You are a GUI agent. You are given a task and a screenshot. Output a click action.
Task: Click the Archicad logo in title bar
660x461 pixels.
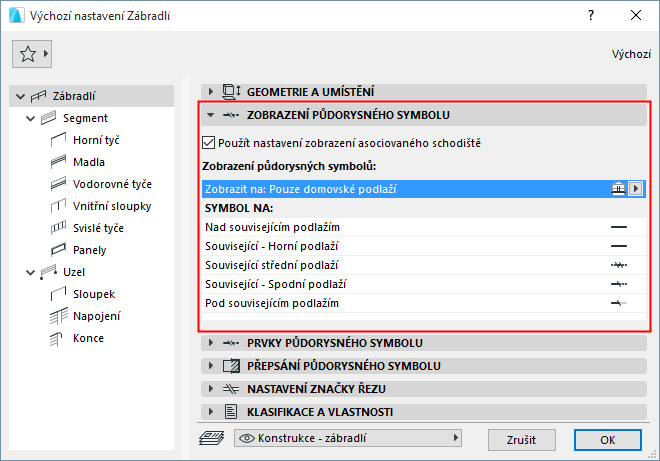click(x=17, y=16)
